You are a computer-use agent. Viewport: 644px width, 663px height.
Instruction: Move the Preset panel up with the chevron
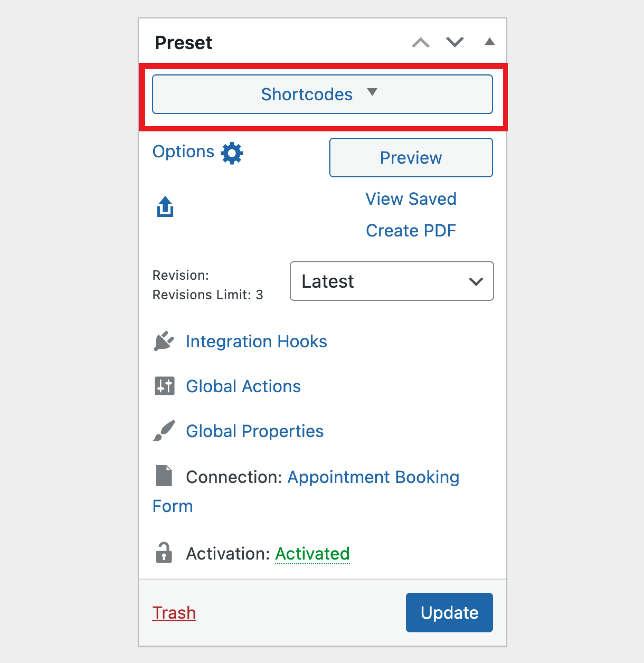click(420, 42)
